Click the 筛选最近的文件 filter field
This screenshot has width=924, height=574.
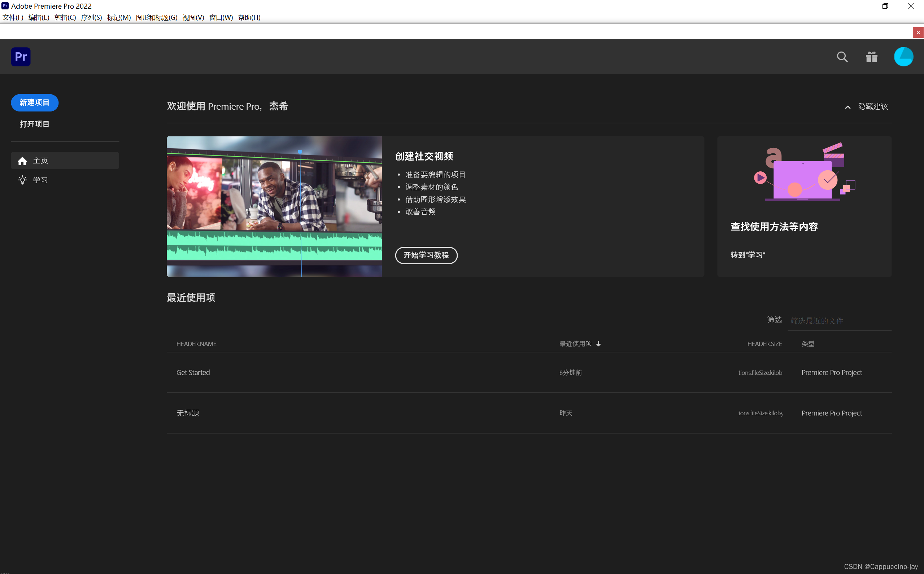pos(838,321)
